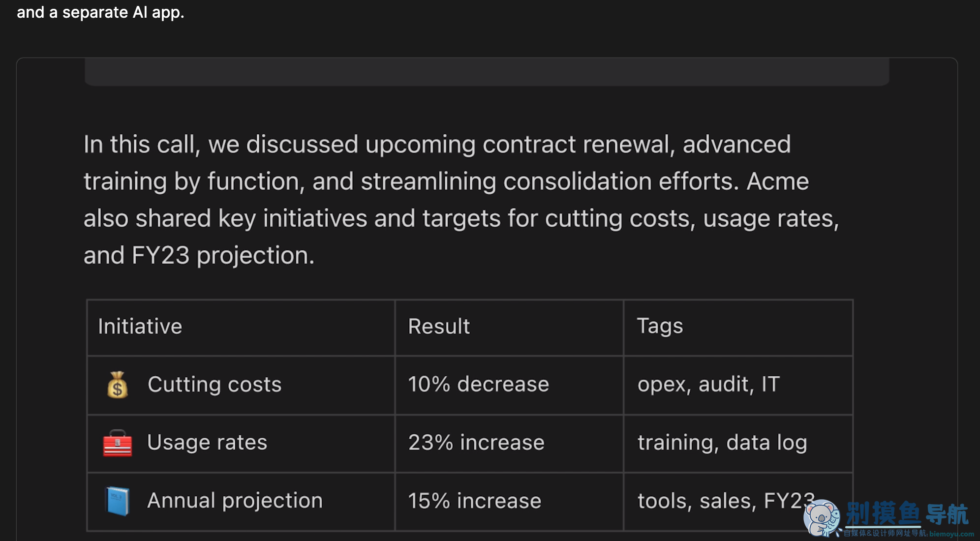Click the Annual projection cell
Screen dimensions: 980x541
click(x=241, y=502)
